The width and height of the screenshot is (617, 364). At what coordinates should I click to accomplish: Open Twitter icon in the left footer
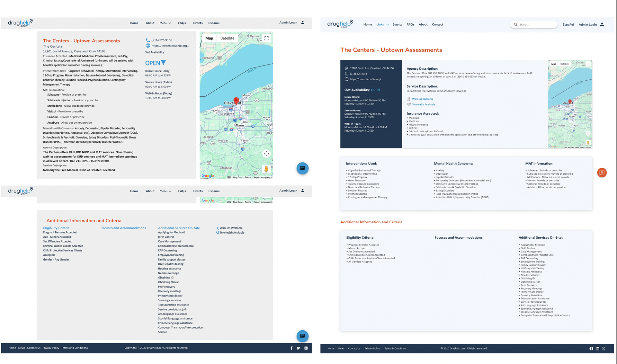coord(299,348)
